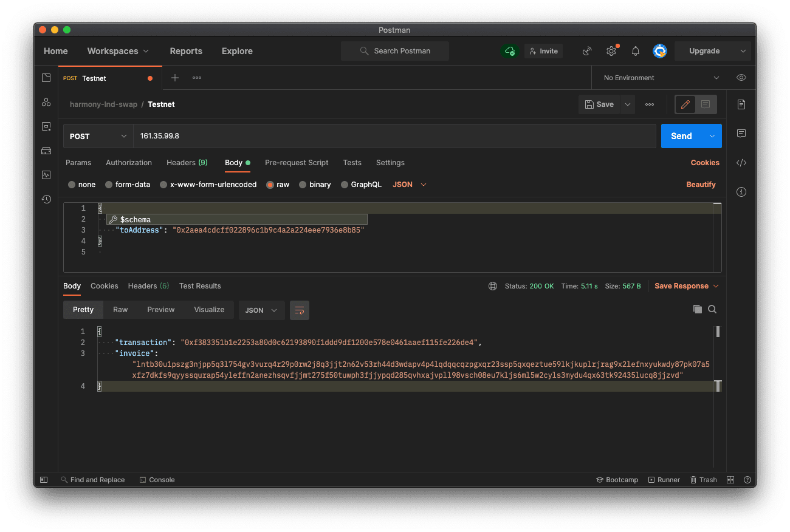Open Monitors sidebar icon
This screenshot has width=790, height=532.
click(46, 175)
